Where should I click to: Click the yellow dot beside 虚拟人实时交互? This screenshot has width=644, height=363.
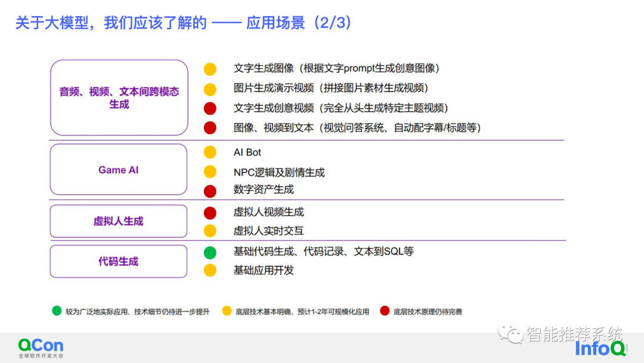[210, 230]
